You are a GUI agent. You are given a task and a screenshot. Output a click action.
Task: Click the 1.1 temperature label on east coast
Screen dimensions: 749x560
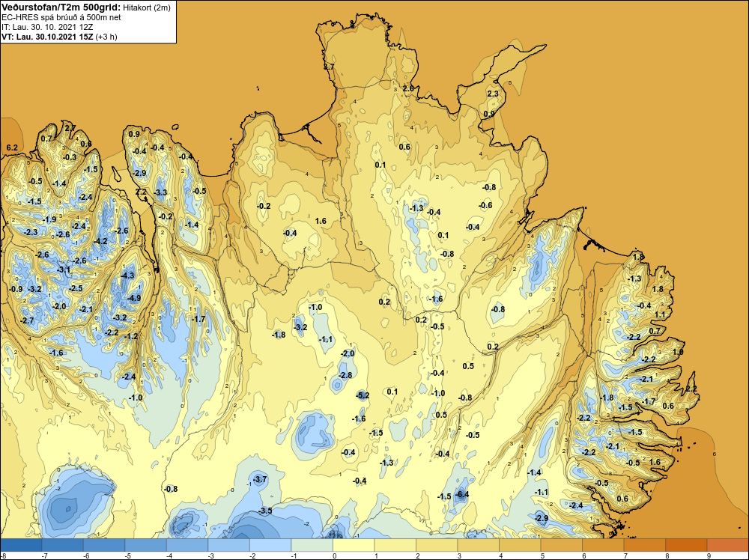(660, 315)
